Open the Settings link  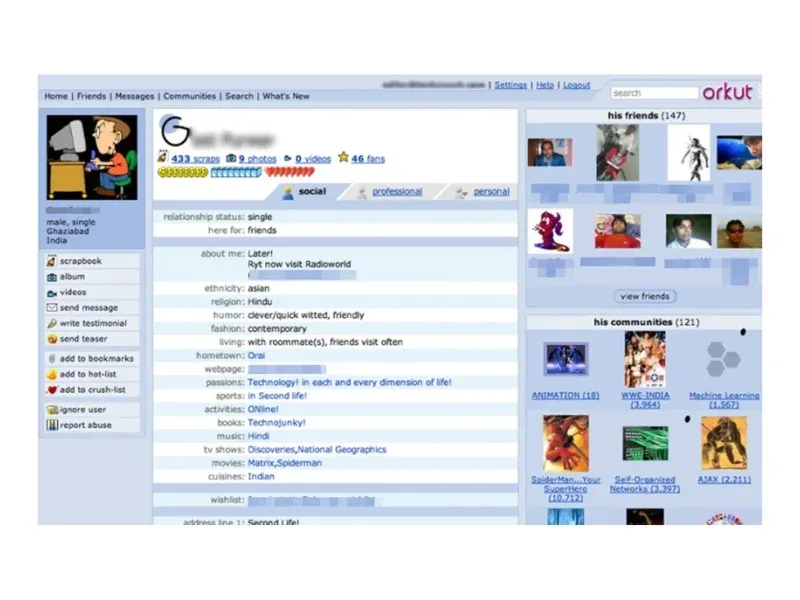click(x=511, y=85)
